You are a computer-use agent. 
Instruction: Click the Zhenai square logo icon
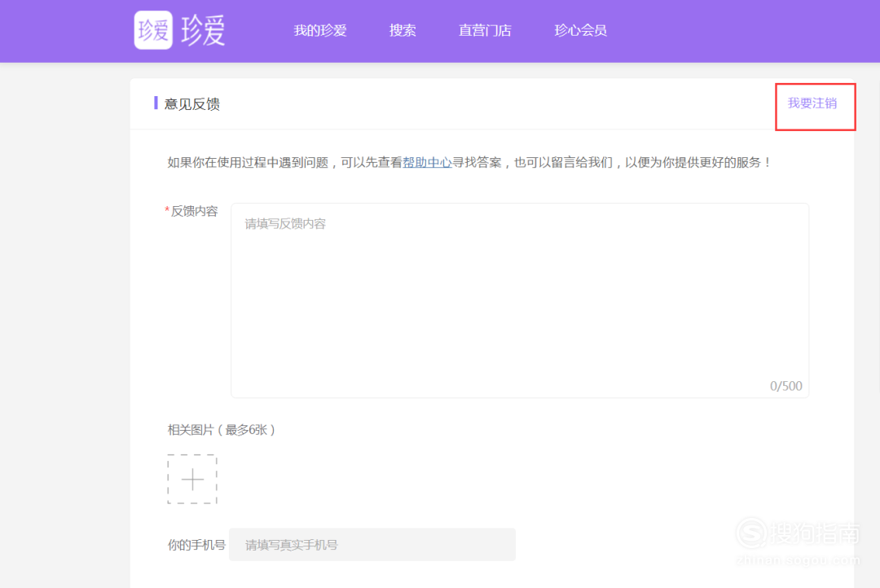pos(153,30)
